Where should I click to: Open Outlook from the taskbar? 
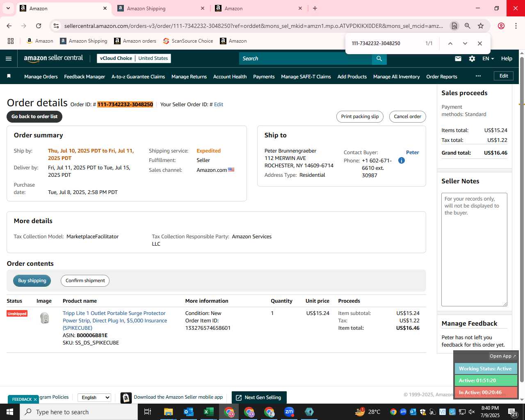pyautogui.click(x=188, y=412)
